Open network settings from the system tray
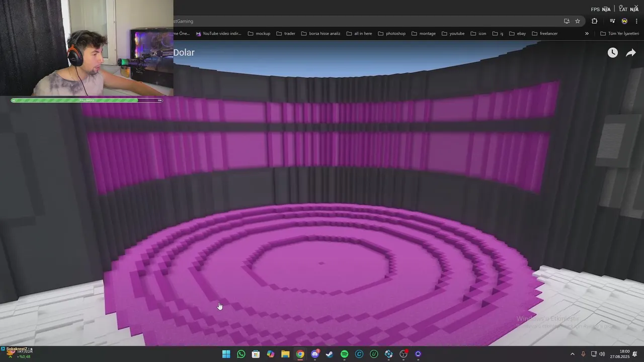Screen dimensions: 644x362 (594, 354)
